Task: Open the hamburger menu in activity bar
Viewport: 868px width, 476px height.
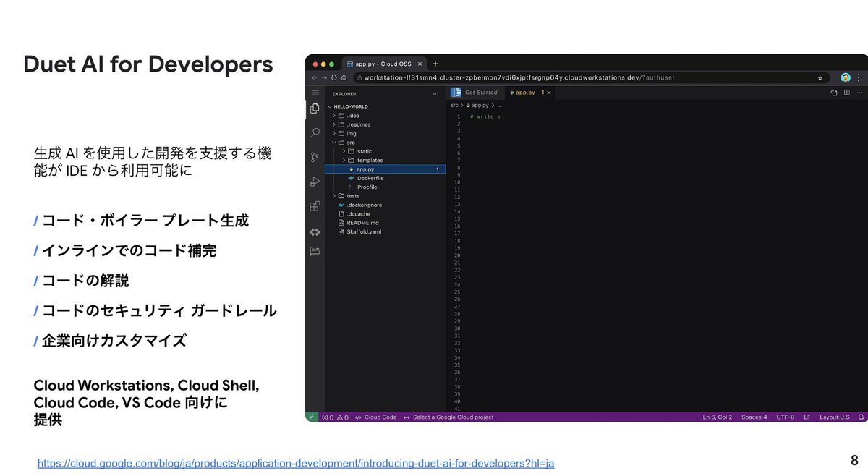Action: click(x=315, y=93)
